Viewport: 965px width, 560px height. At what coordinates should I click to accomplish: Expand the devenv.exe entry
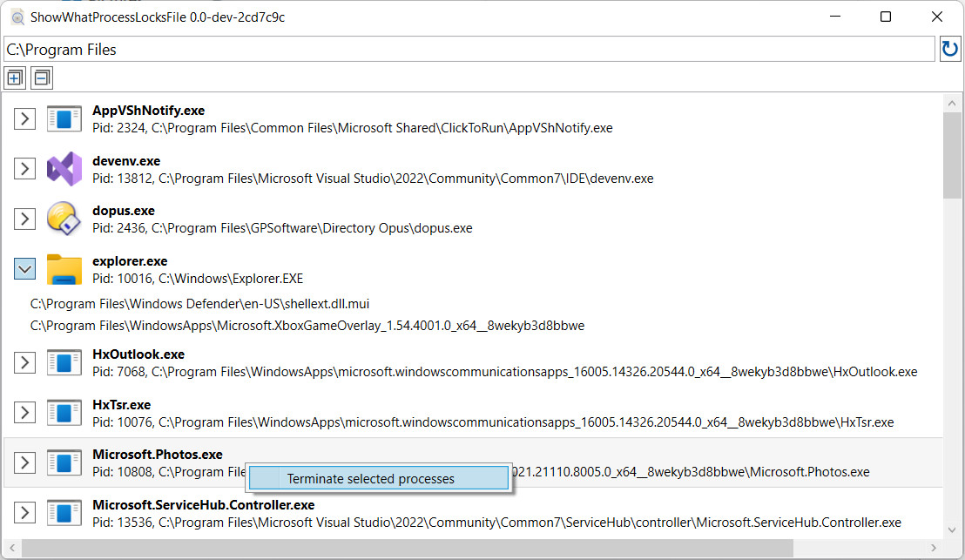pos(24,169)
